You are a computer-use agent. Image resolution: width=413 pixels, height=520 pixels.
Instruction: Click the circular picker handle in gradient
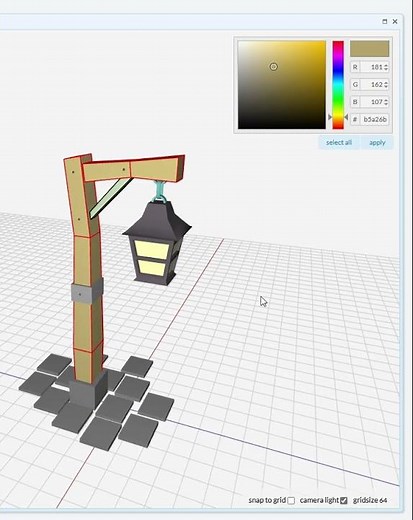coord(273,67)
